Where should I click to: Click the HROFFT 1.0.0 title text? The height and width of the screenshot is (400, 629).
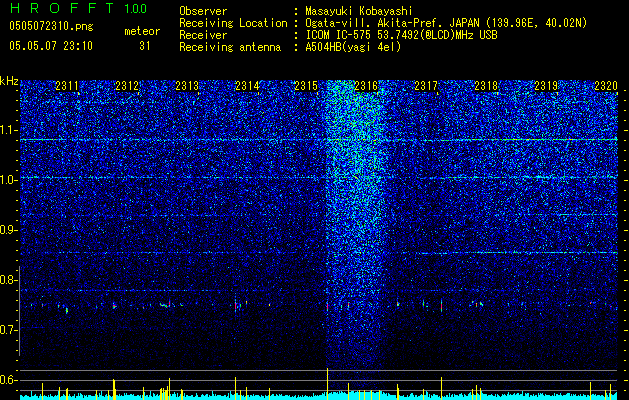[79, 8]
